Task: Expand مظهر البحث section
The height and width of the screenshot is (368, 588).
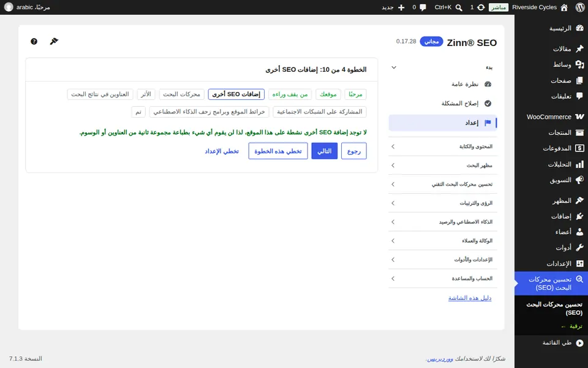Action: coord(443,165)
